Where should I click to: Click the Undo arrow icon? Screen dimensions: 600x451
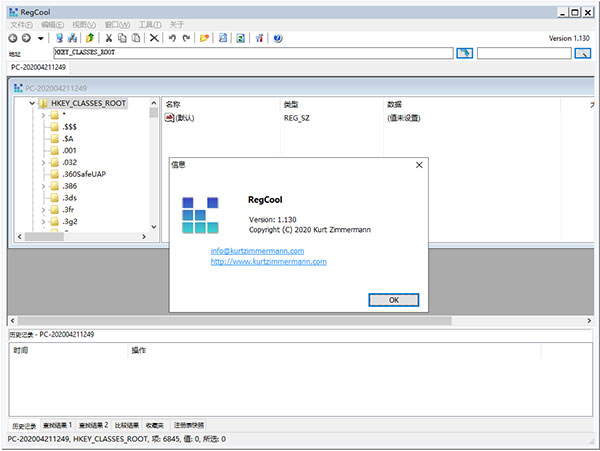coord(172,38)
